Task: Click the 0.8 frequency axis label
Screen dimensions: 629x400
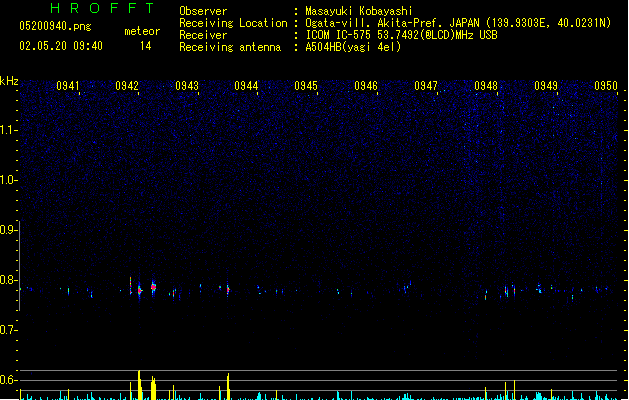Action: point(8,280)
